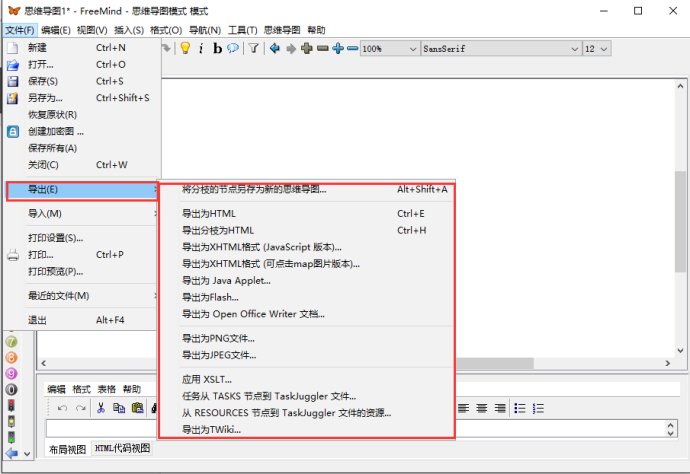Choose 另存为... from the file menu
The image size is (690, 474).
coord(81,98)
